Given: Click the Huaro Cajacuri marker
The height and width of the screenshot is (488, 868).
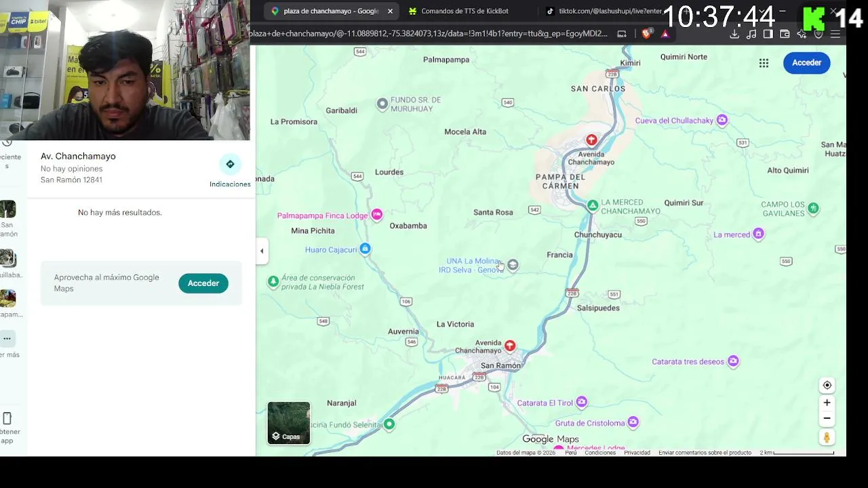Looking at the screenshot, I should coord(365,249).
